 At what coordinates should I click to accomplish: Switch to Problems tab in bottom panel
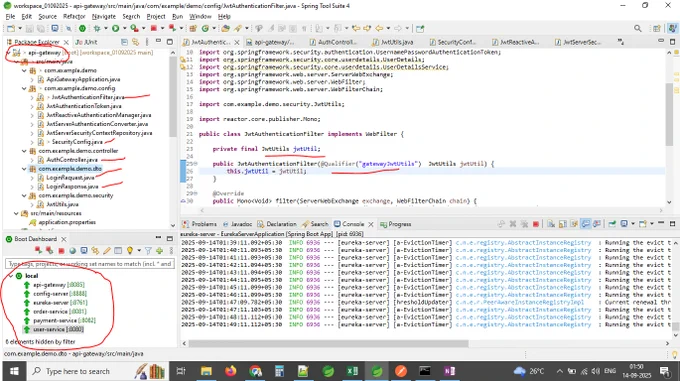pos(199,224)
